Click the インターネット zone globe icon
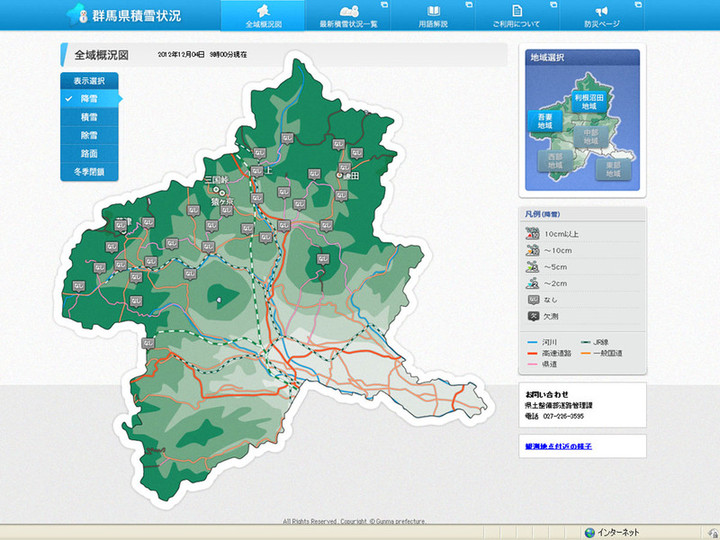Viewport: 720px width, 540px height. 590,533
